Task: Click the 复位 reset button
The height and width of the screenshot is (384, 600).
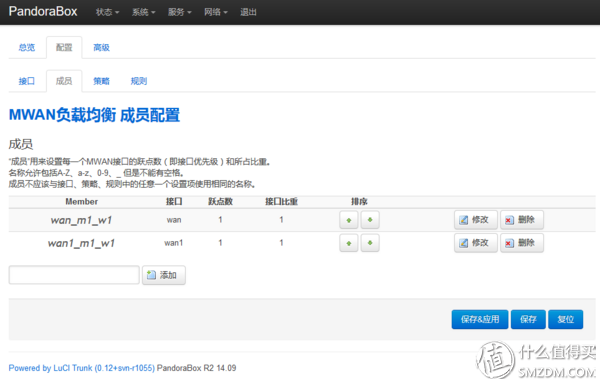Action: 566,319
